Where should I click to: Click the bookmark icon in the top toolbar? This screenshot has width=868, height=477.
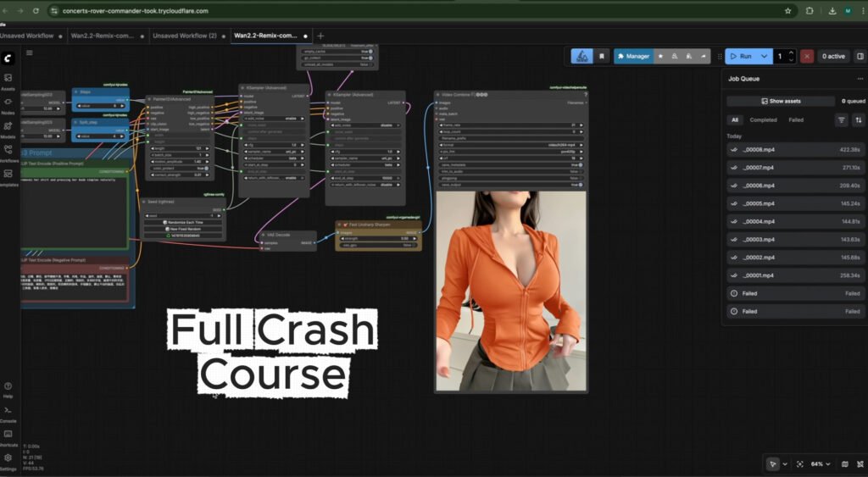[602, 56]
